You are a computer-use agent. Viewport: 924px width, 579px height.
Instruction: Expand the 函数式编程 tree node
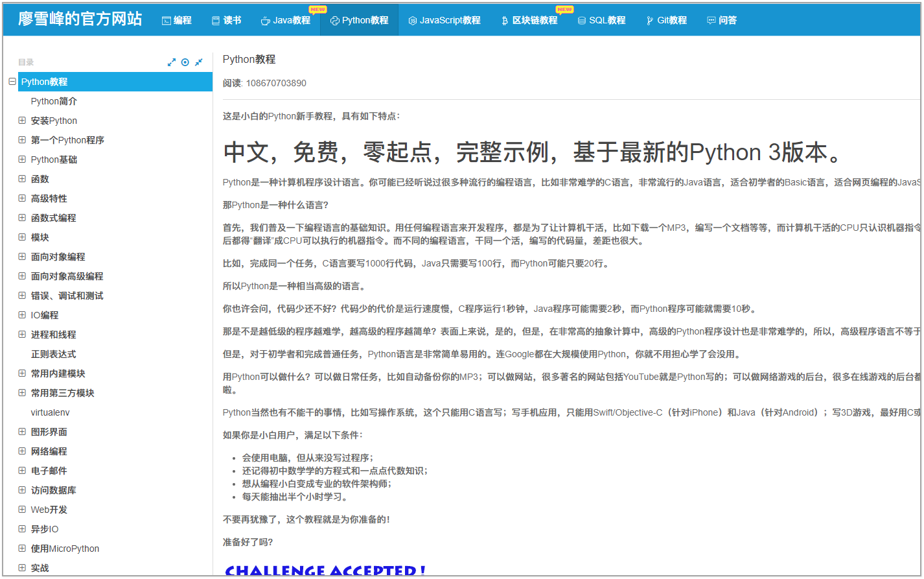click(22, 218)
